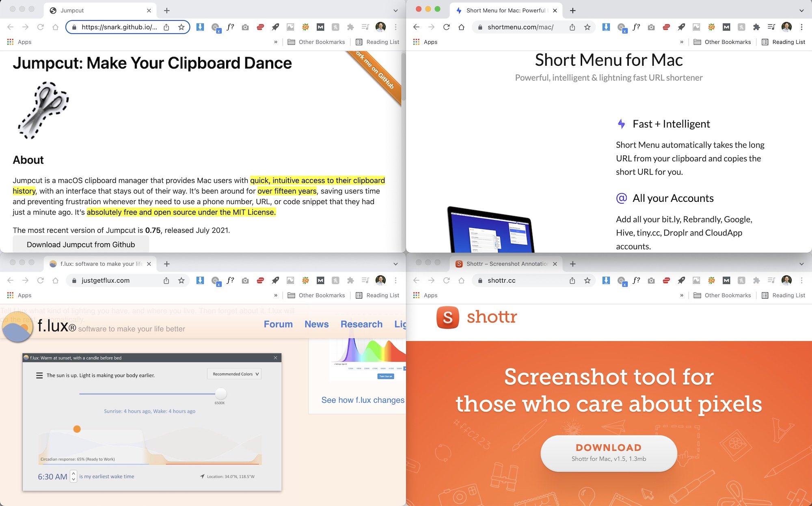Open the f.lux Research link

[361, 324]
